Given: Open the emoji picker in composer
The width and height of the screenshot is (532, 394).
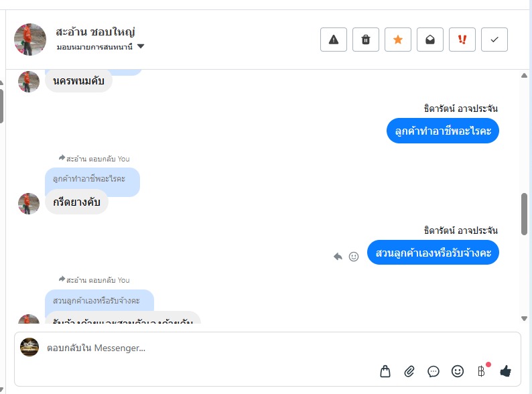Looking at the screenshot, I should pos(458,371).
